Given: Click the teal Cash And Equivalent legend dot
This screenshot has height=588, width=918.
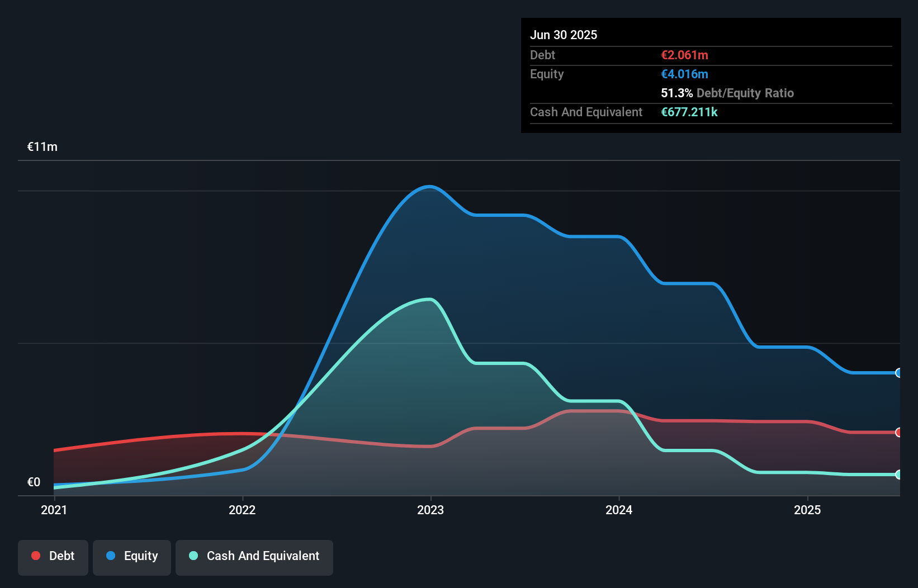Looking at the screenshot, I should pyautogui.click(x=192, y=556).
